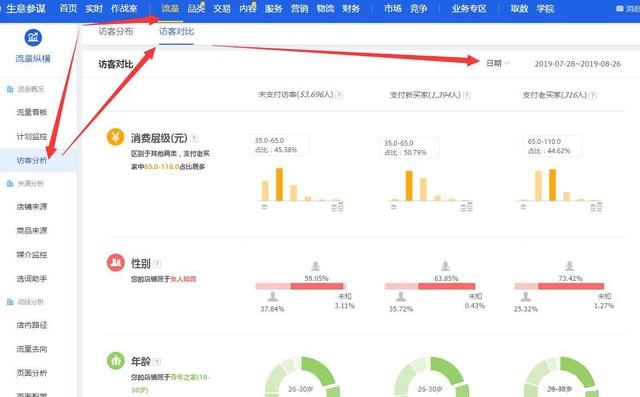This screenshot has width=640, height=397.
Task: Click male figure icon above 35.72%
Action: pos(401,297)
